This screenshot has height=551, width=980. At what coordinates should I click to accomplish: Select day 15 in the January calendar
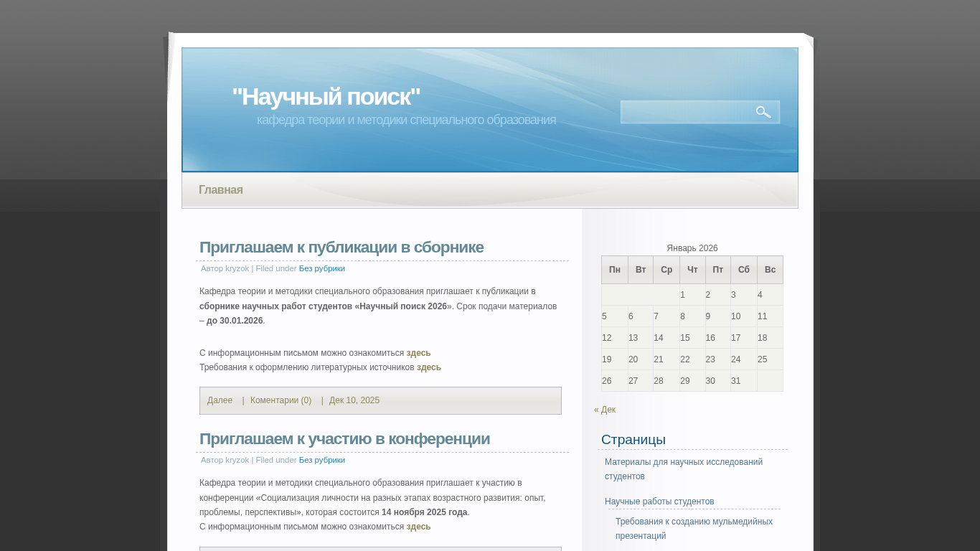(685, 338)
